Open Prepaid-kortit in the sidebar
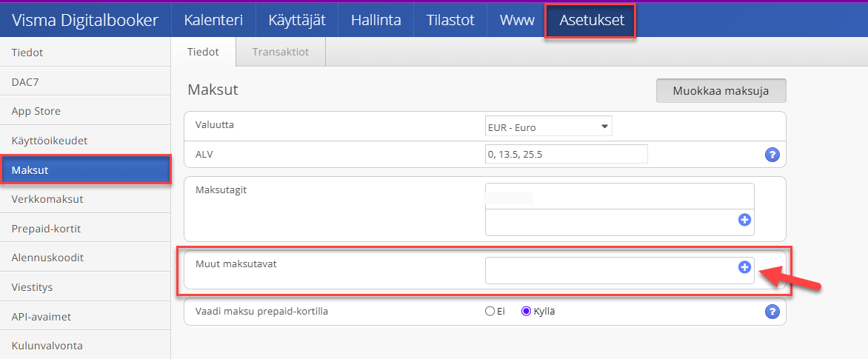This screenshot has width=868, height=359. pos(85,229)
